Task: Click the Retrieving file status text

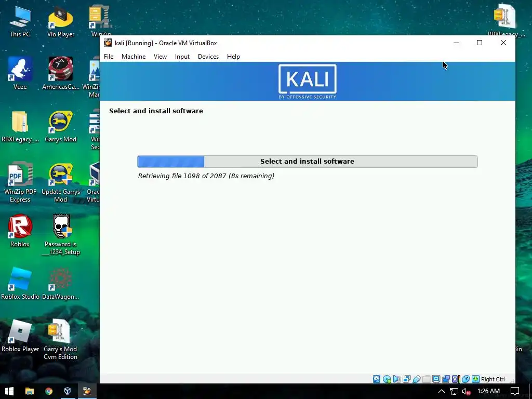Action: point(206,176)
